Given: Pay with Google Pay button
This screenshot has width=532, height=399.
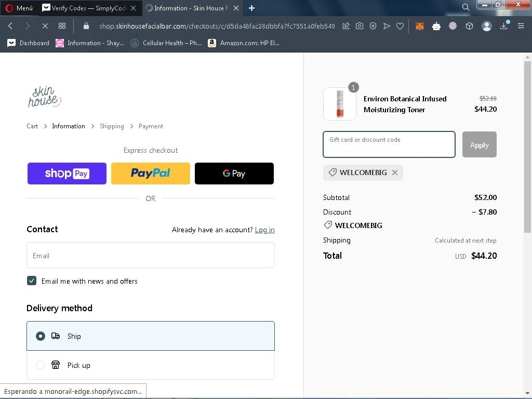Looking at the screenshot, I should pos(234,174).
